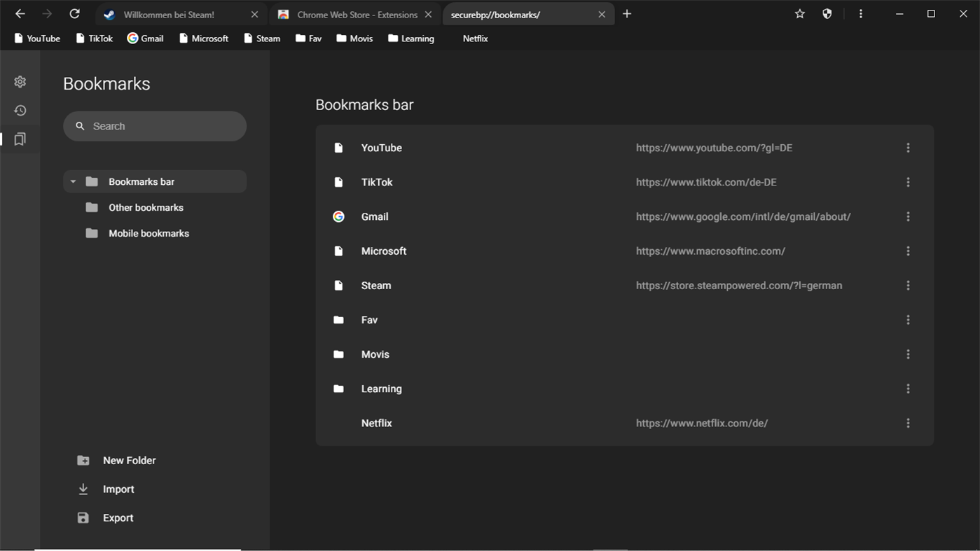Open the History icon in the sidebar
Viewport: 980px width, 551px height.
click(20, 110)
